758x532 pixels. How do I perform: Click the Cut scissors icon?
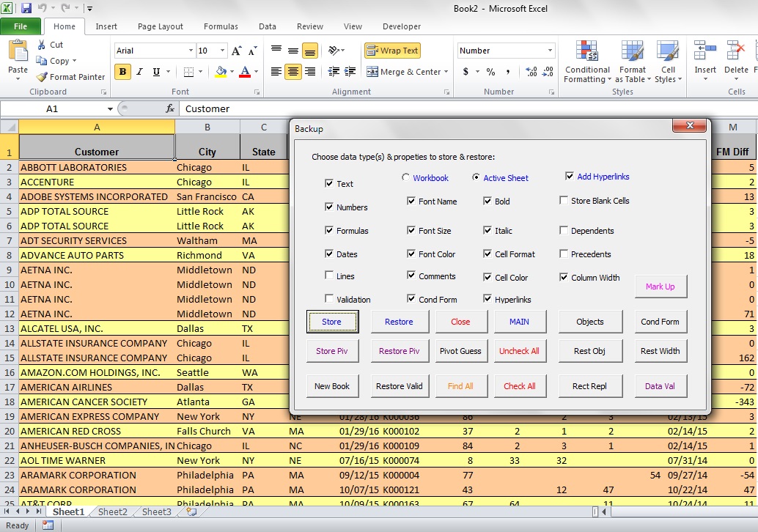point(42,45)
